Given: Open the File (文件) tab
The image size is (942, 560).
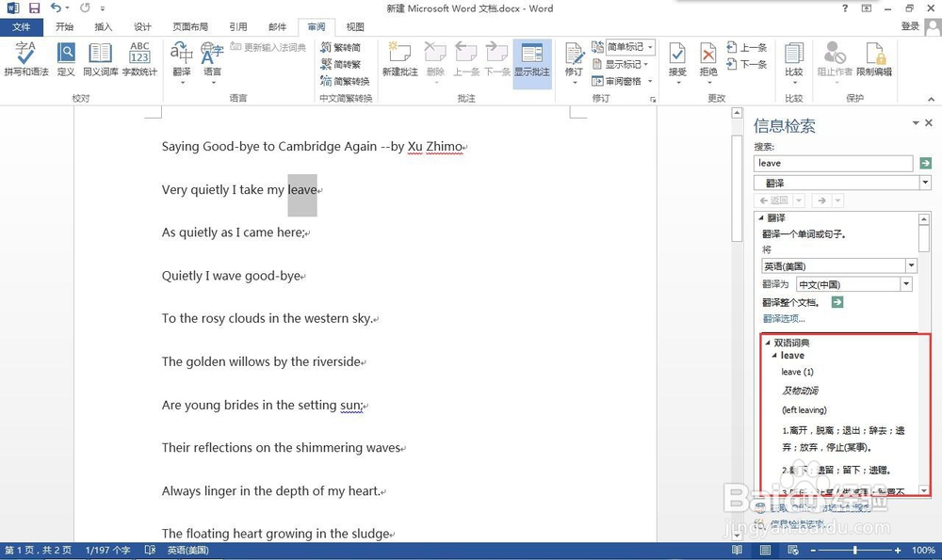Looking at the screenshot, I should coord(21,27).
